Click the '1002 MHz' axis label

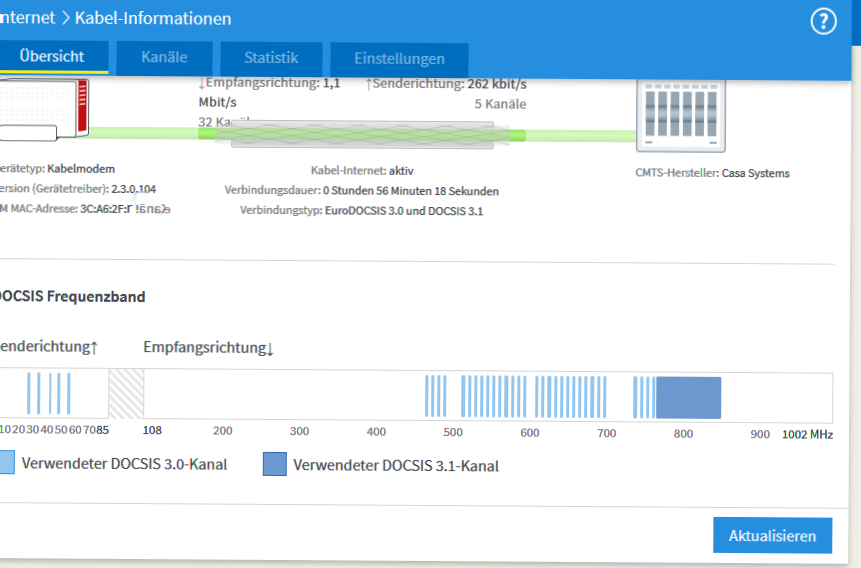coord(807,435)
